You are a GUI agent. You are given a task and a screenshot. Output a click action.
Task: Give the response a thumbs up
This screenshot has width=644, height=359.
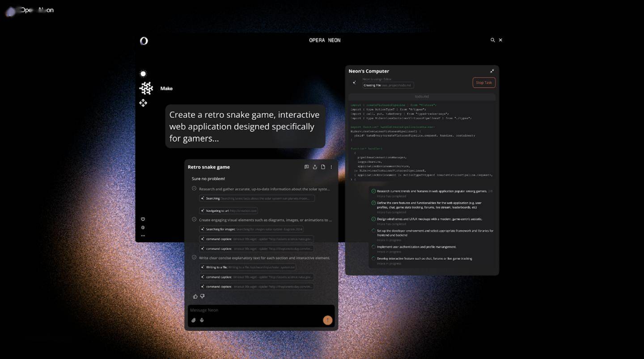pos(195,296)
